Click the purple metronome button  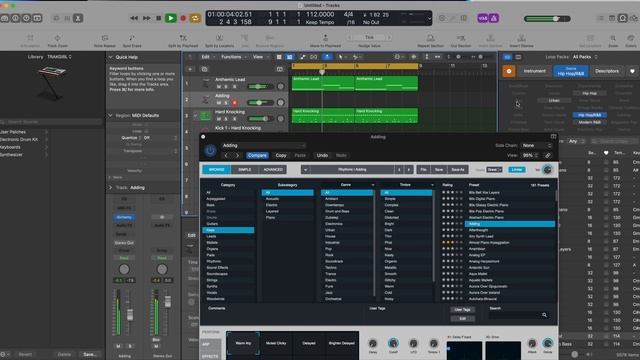tap(493, 18)
